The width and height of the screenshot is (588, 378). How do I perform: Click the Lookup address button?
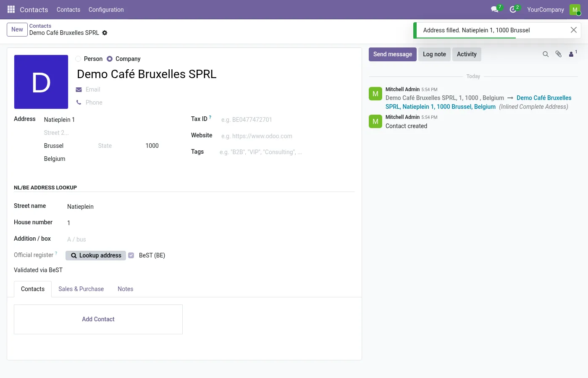pos(96,255)
